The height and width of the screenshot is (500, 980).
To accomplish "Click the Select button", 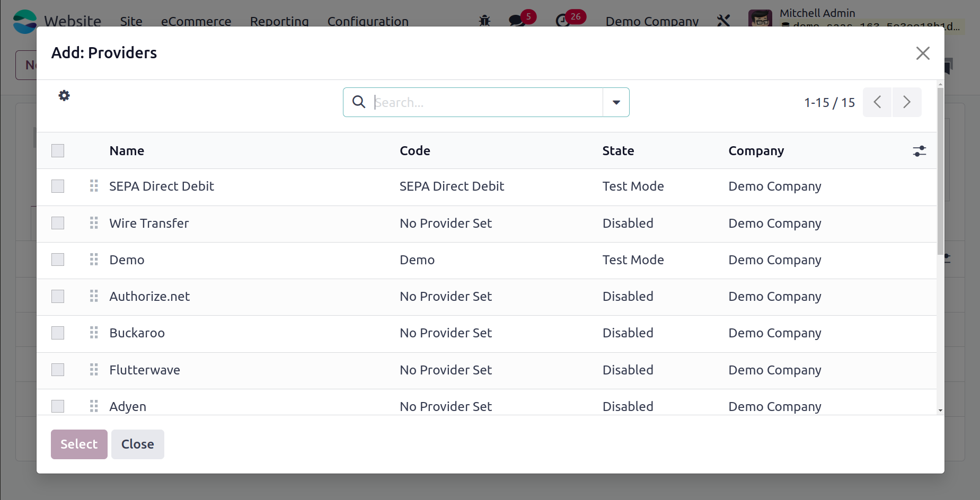I will [79, 444].
